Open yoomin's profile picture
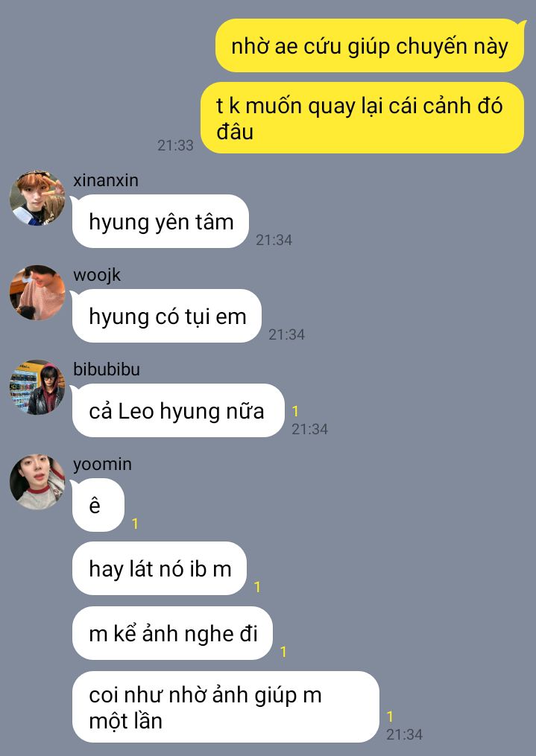Viewport: 536px width, 756px height. pos(37,482)
